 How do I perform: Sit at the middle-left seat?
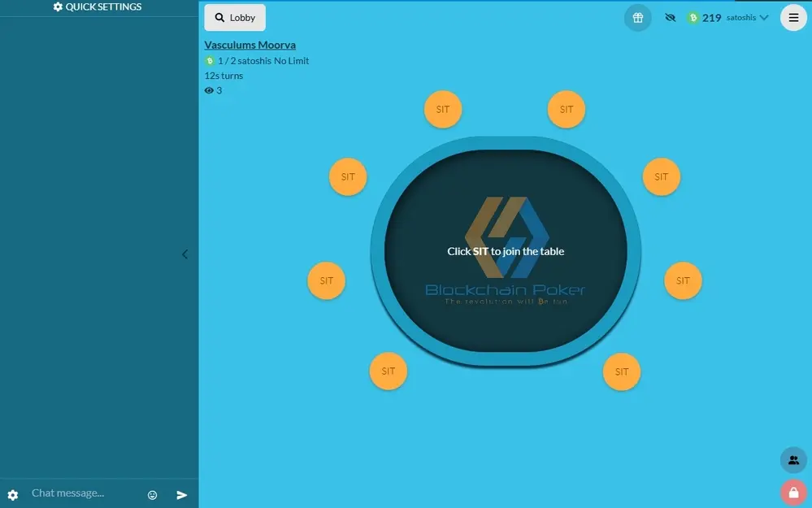click(326, 280)
